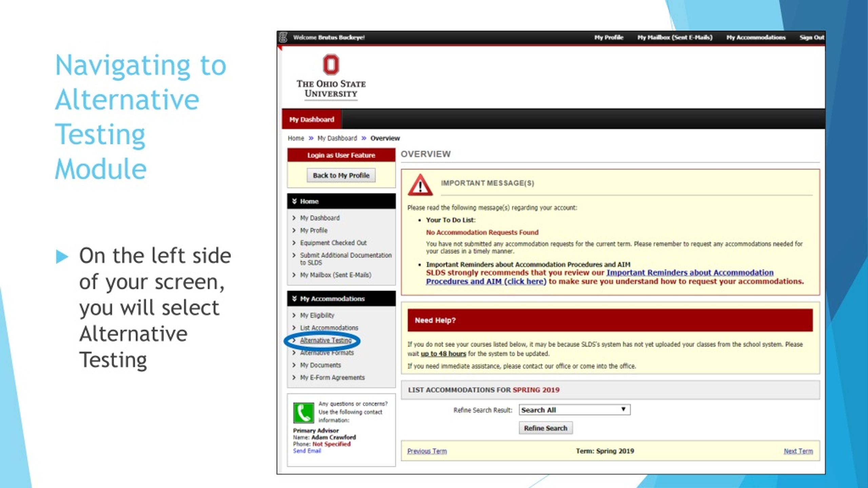
Task: Go to Previous Term
Action: point(427,451)
